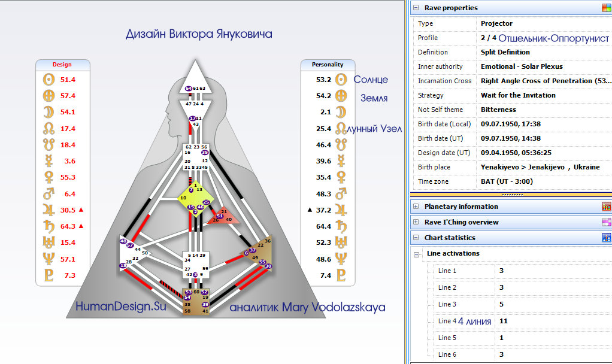Click the Design Sun symbol
Screen dimensions: 612x364
point(49,79)
